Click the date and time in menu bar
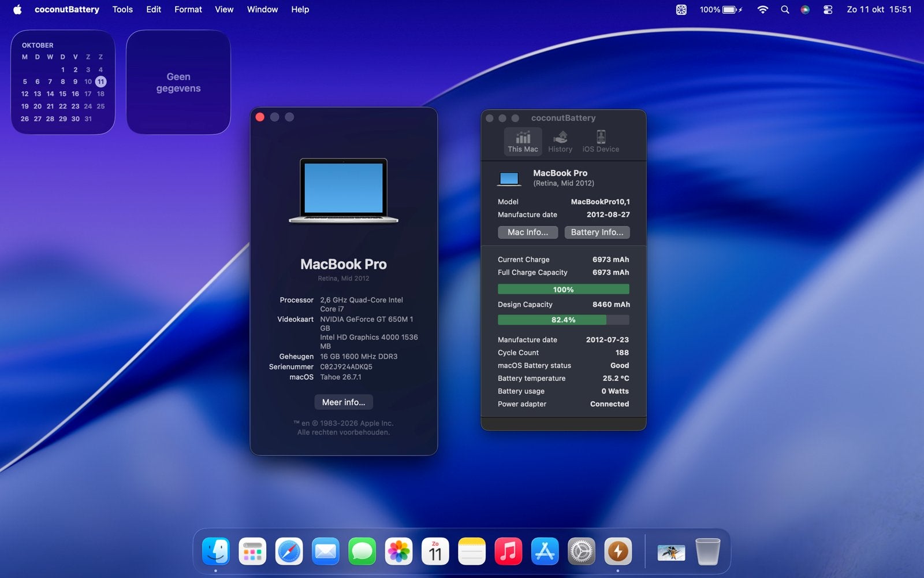The height and width of the screenshot is (578, 924). [x=879, y=9]
